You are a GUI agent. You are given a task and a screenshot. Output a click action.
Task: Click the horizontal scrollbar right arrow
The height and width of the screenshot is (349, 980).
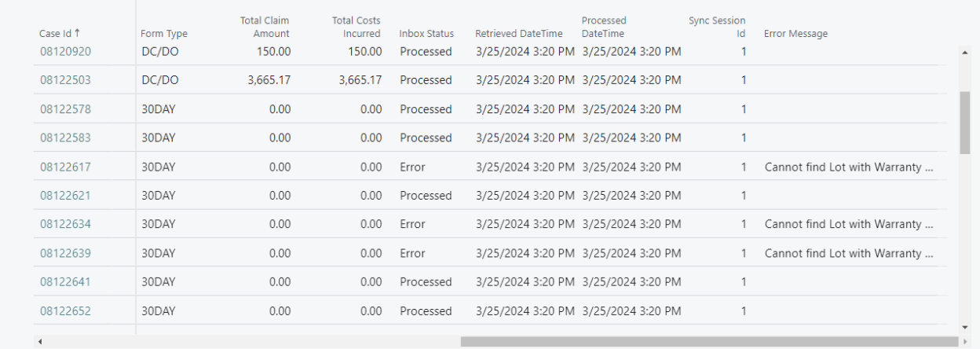pyautogui.click(x=965, y=342)
